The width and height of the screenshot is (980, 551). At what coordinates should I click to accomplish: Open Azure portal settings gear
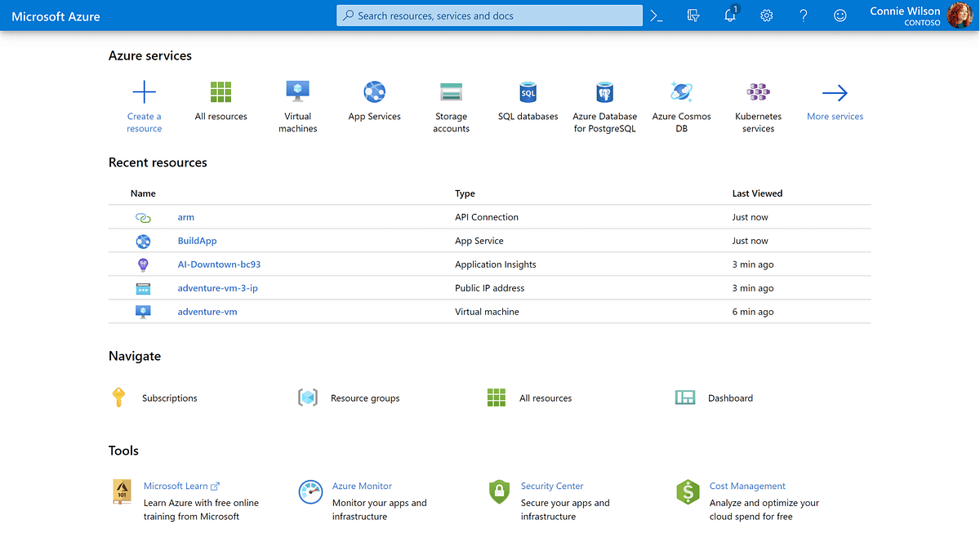coord(766,15)
